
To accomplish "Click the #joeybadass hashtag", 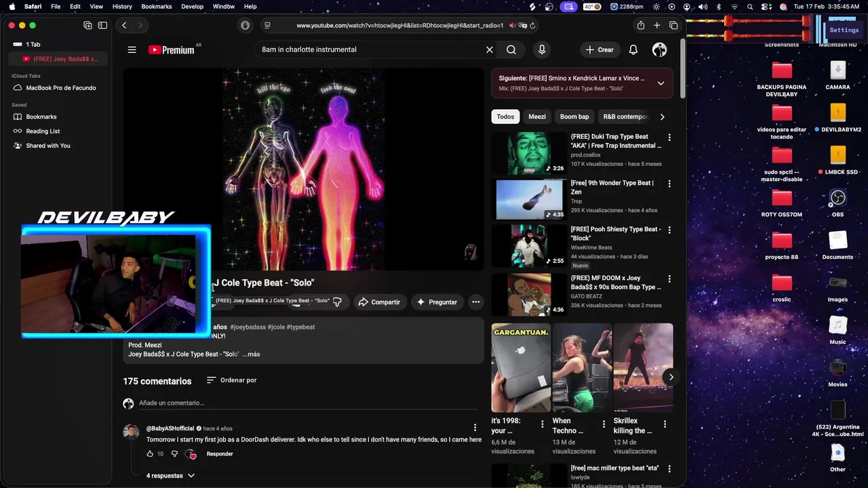I will [x=248, y=327].
